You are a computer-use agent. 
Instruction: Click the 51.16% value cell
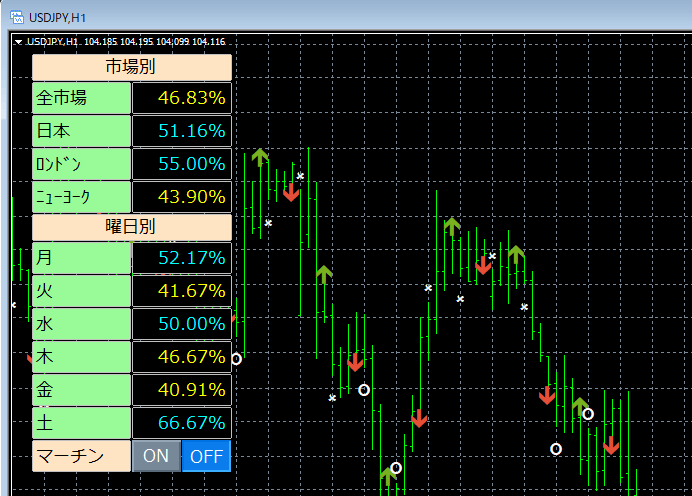tap(182, 131)
